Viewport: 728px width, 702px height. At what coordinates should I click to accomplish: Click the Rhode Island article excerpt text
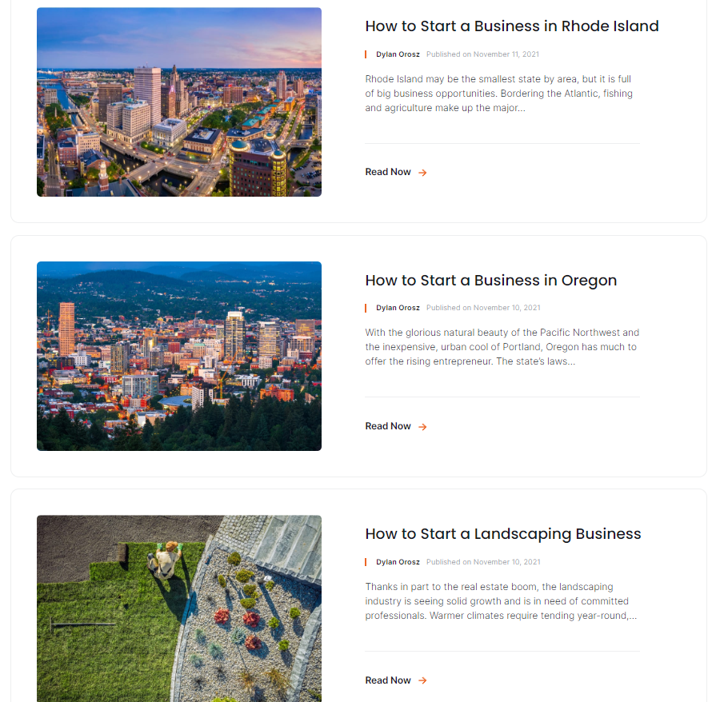(x=498, y=94)
